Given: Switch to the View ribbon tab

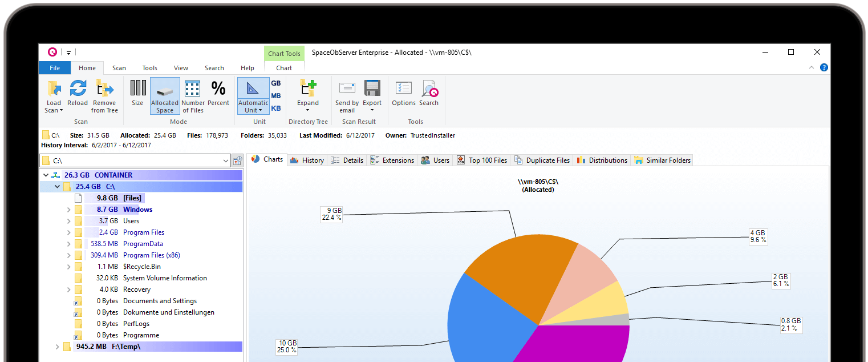Looking at the screenshot, I should [181, 68].
